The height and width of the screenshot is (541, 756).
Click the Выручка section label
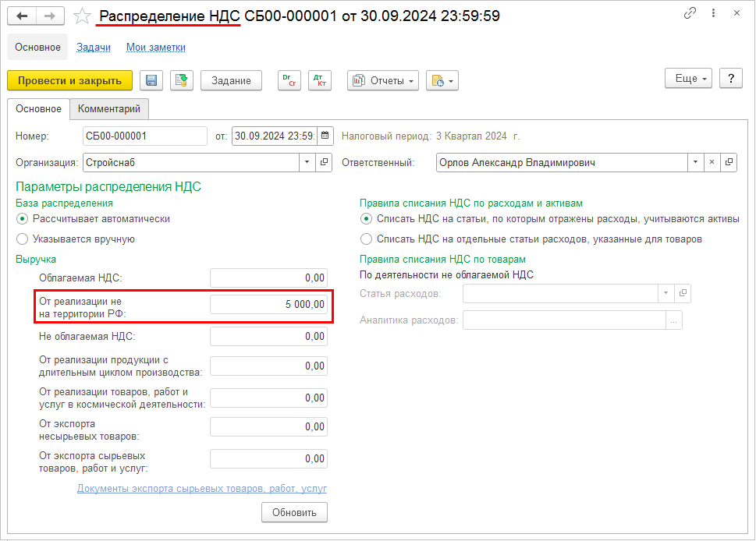click(36, 259)
